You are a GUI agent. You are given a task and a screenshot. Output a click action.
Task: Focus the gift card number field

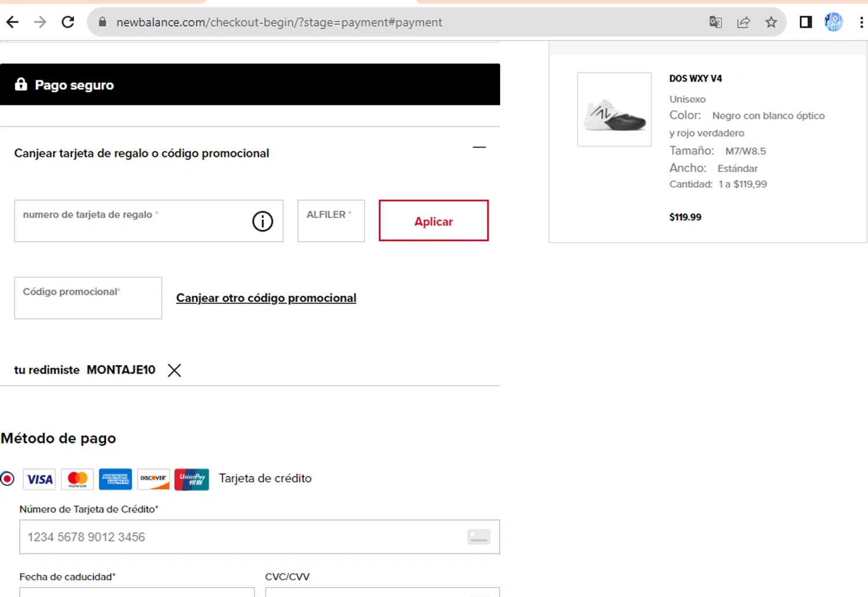pyautogui.click(x=149, y=221)
